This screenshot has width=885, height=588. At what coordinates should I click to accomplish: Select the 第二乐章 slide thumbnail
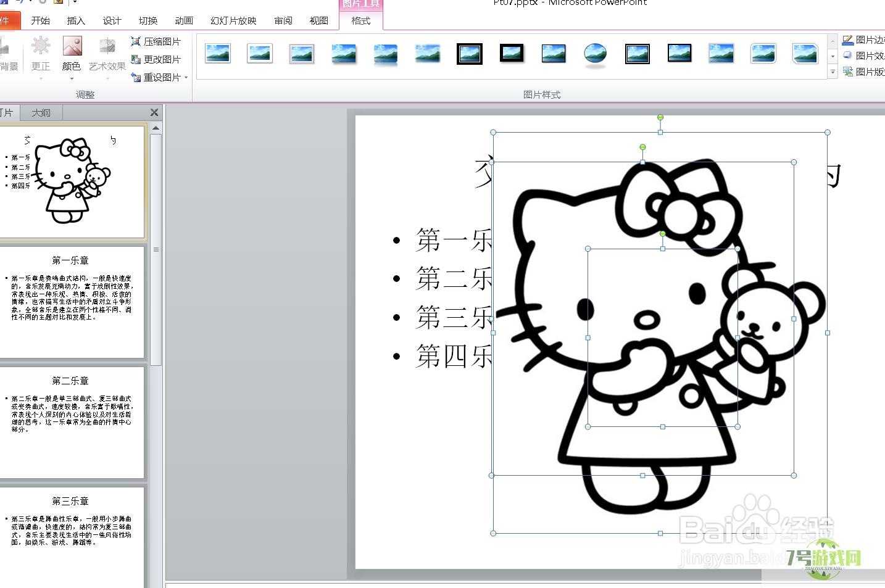coord(72,422)
